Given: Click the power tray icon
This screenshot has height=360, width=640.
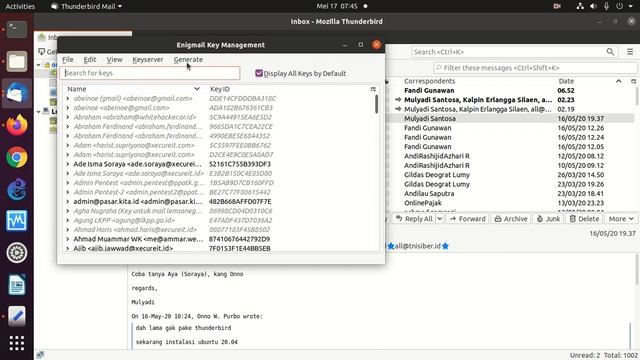Looking at the screenshot, I should [620, 6].
